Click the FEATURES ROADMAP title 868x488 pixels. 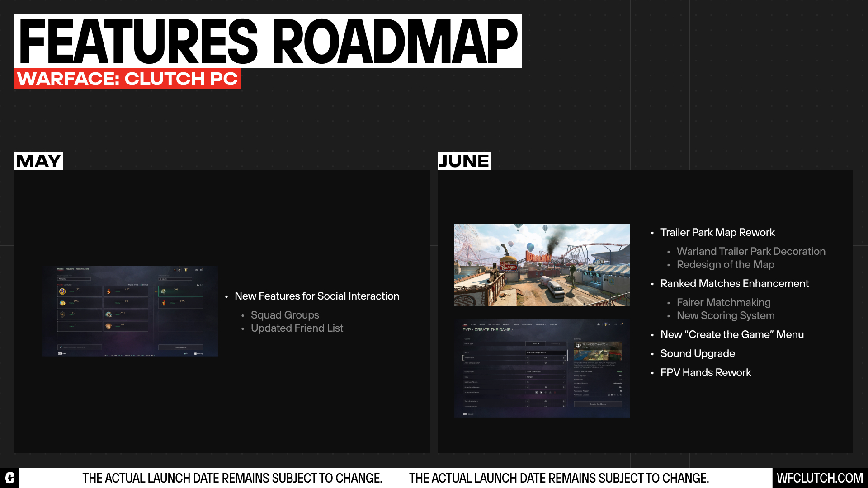(x=268, y=41)
